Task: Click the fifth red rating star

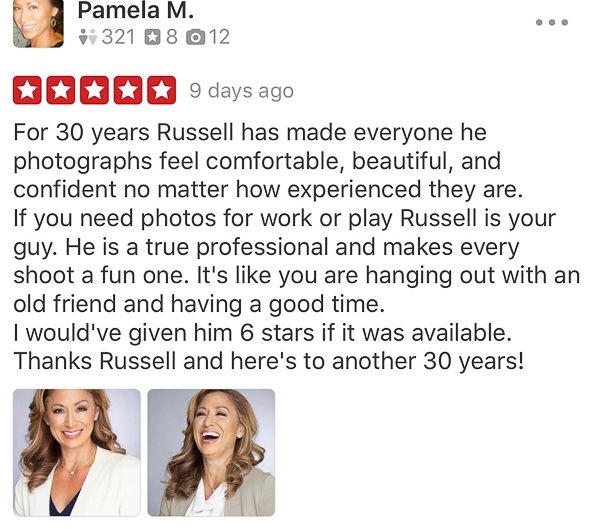Action: (x=161, y=90)
